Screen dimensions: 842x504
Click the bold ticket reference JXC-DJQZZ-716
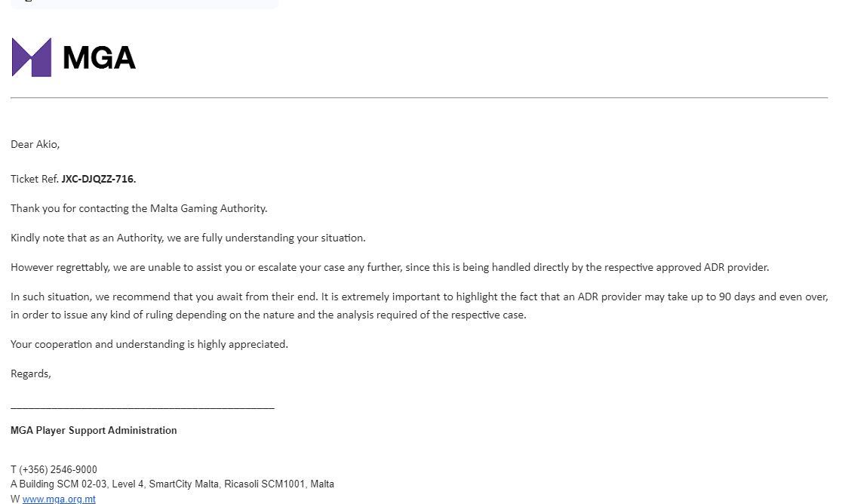[x=97, y=179]
